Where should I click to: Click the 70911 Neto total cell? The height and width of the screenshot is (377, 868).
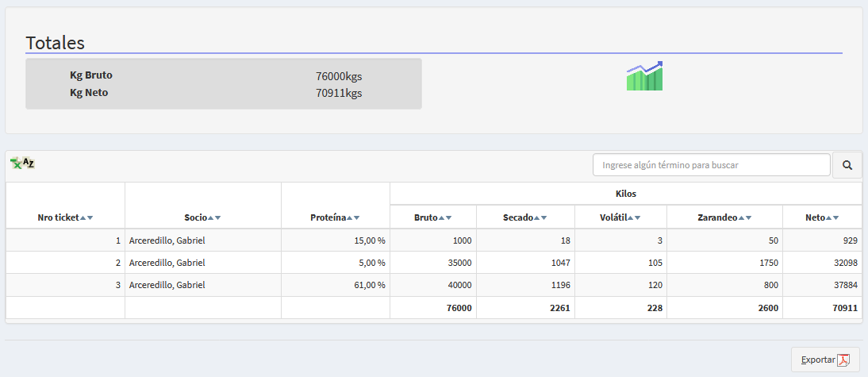coord(843,308)
